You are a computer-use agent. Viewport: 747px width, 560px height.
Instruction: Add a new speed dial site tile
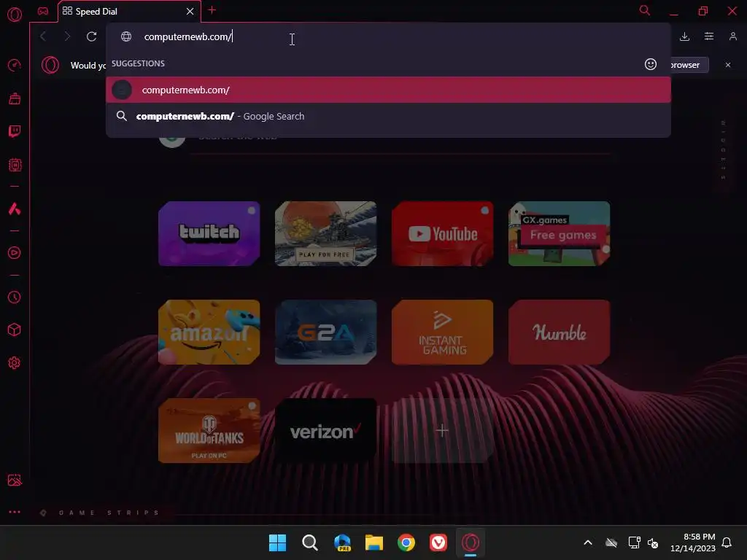443,430
